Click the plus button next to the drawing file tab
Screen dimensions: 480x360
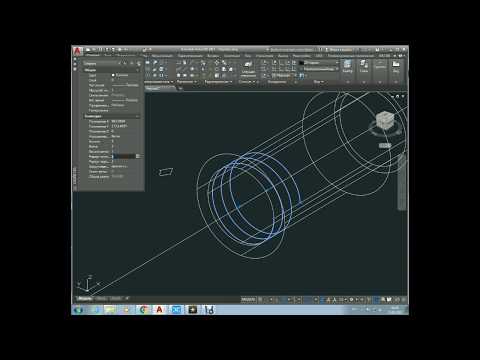(x=180, y=88)
